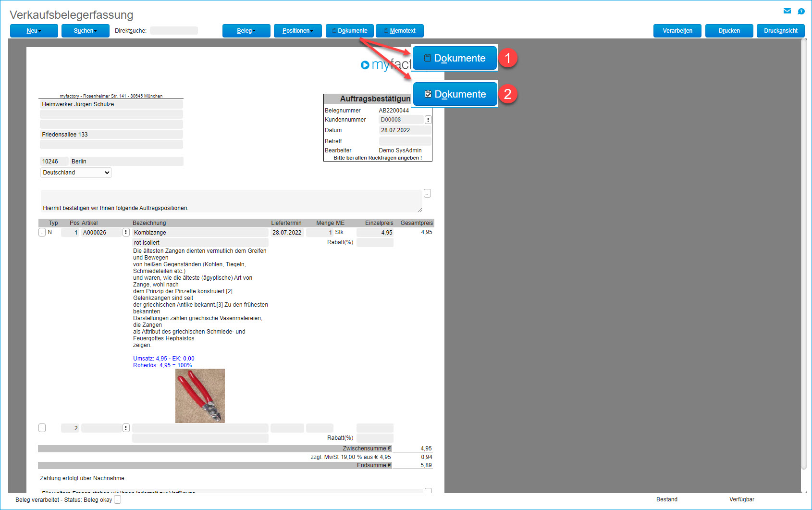Click the exclamation button next to article A000026

[126, 232]
